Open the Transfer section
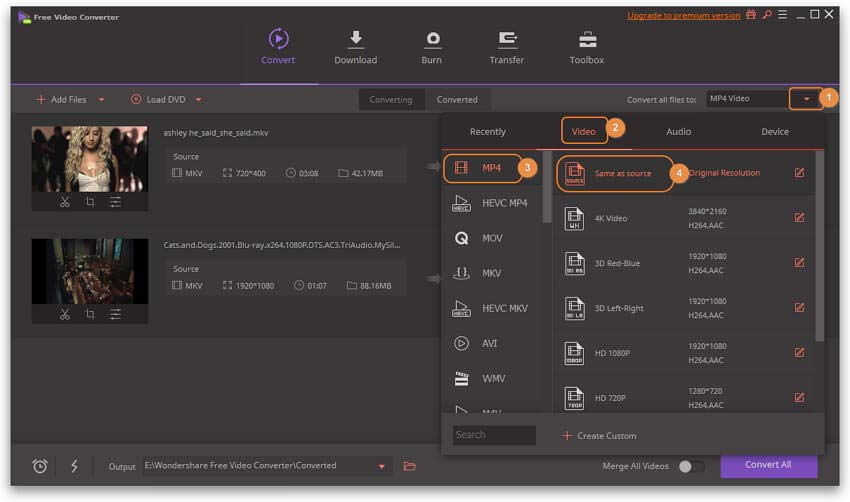850x502 pixels. coord(506,47)
